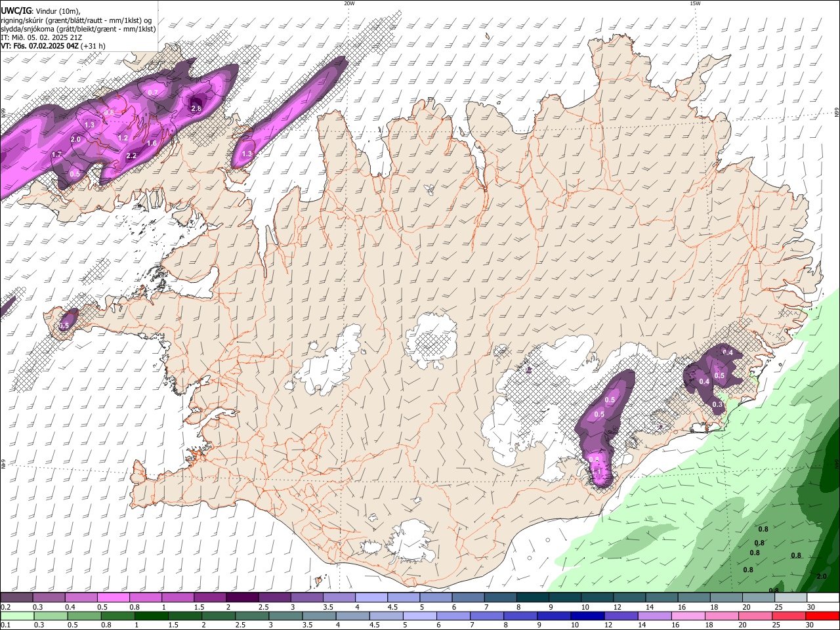Screen dimensions: 840x630
Task: Click the 'Vindur (10m)' heading label
Action: tap(58, 11)
